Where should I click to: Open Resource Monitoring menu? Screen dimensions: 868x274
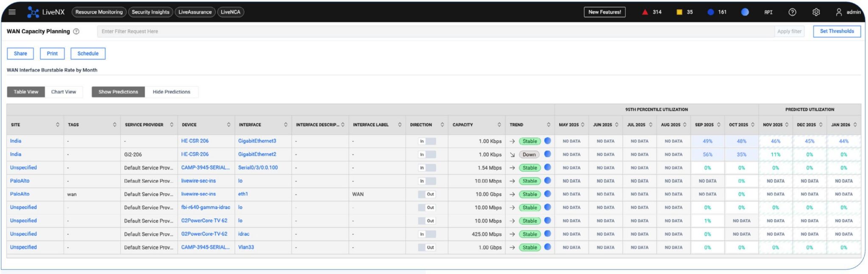pyautogui.click(x=99, y=12)
